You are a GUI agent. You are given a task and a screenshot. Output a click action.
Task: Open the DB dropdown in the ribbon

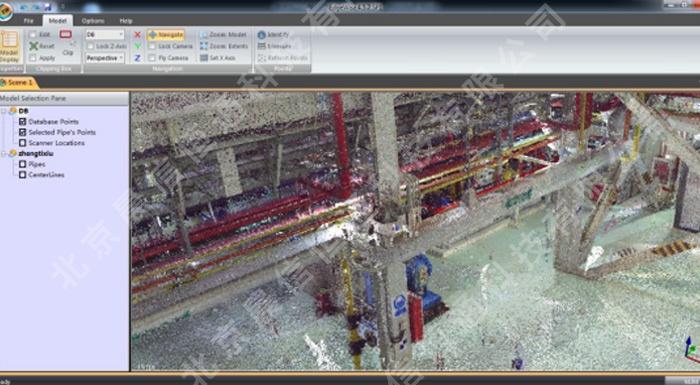tap(105, 34)
